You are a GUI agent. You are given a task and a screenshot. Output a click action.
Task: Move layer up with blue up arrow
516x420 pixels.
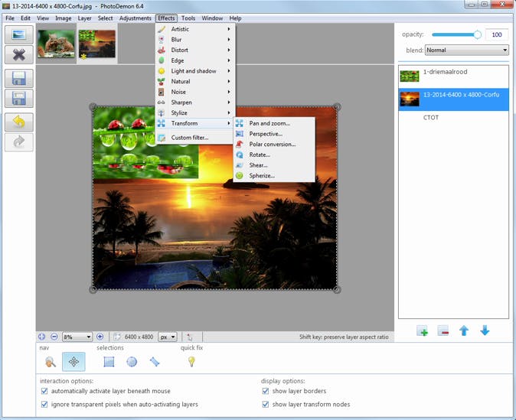[463, 330]
